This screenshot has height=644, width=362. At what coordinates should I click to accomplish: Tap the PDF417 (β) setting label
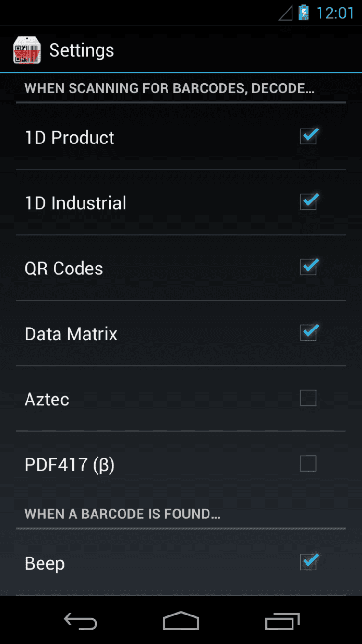point(70,465)
